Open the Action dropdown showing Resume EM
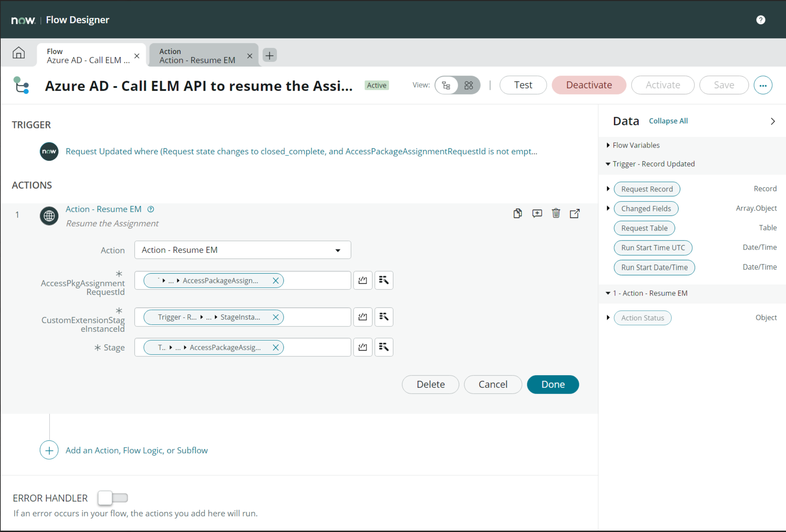The image size is (786, 532). pyautogui.click(x=243, y=250)
